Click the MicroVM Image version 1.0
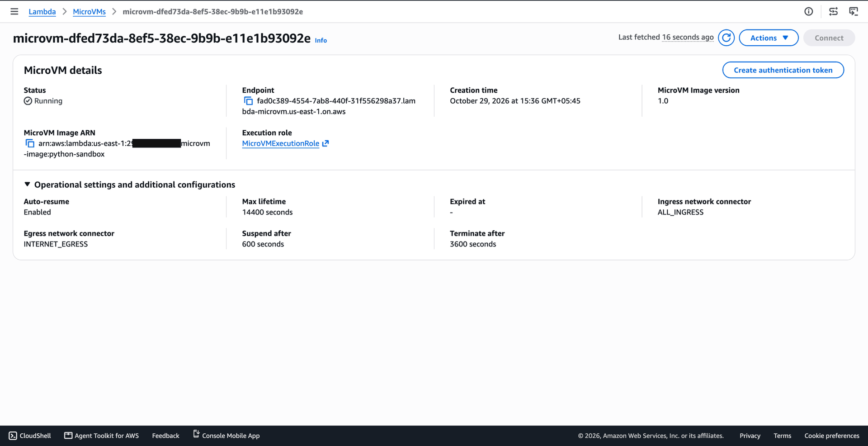Screen dimensions: 868x446 (663, 101)
